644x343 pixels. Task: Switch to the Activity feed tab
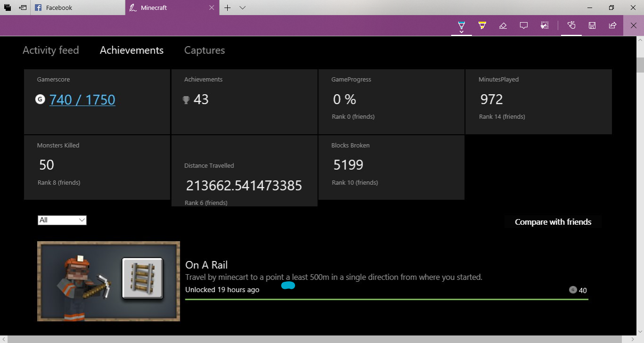point(50,50)
